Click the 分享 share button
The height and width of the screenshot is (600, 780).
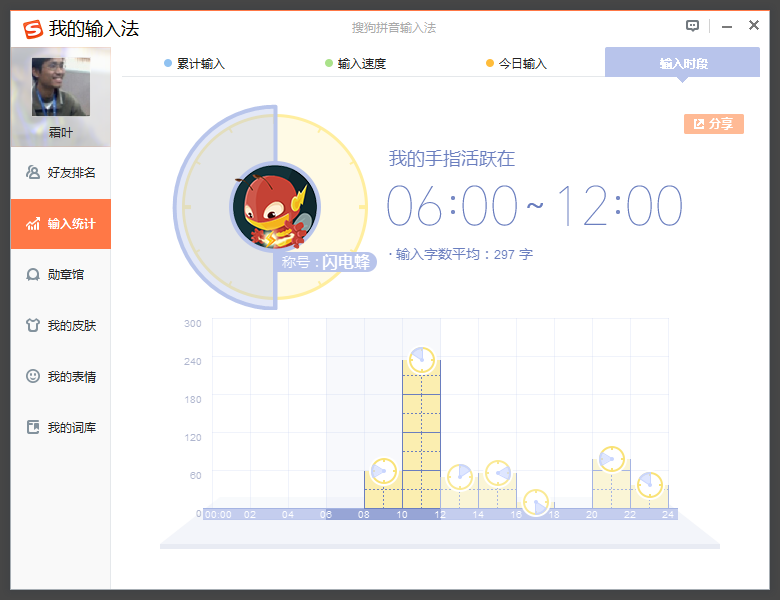click(714, 124)
